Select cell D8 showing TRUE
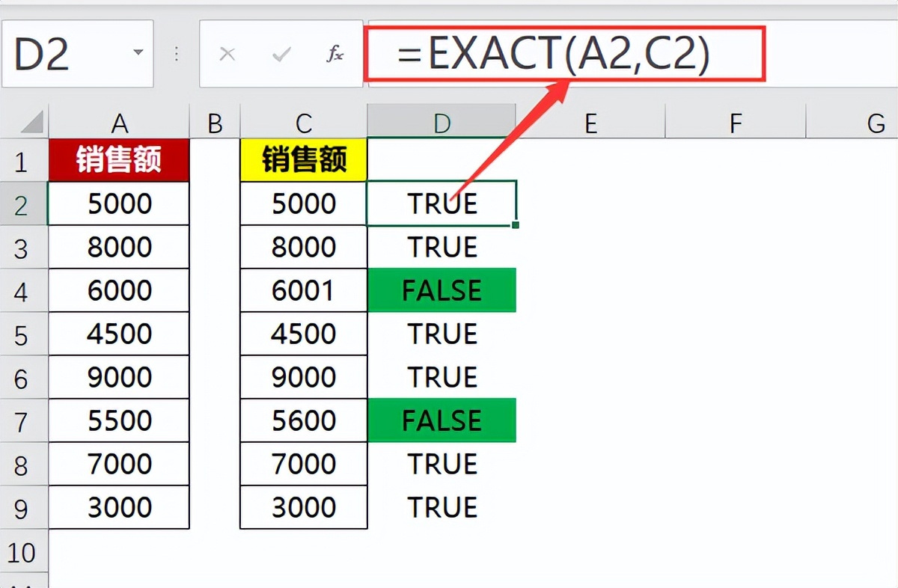898x588 pixels. pyautogui.click(x=442, y=463)
